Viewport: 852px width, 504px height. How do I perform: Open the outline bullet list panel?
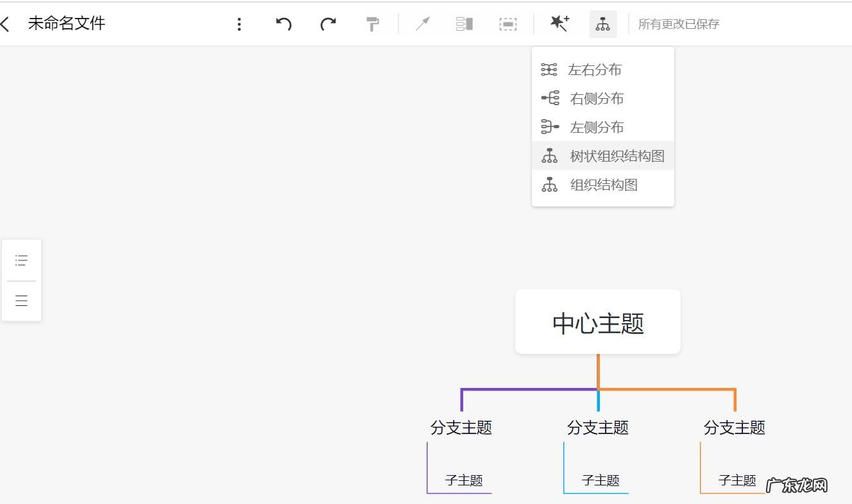click(x=21, y=260)
